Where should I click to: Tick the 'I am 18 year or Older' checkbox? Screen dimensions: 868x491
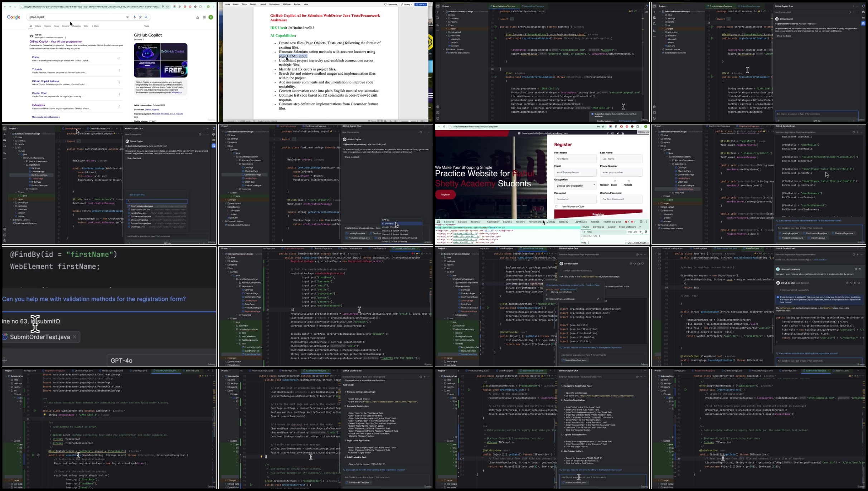point(556,207)
